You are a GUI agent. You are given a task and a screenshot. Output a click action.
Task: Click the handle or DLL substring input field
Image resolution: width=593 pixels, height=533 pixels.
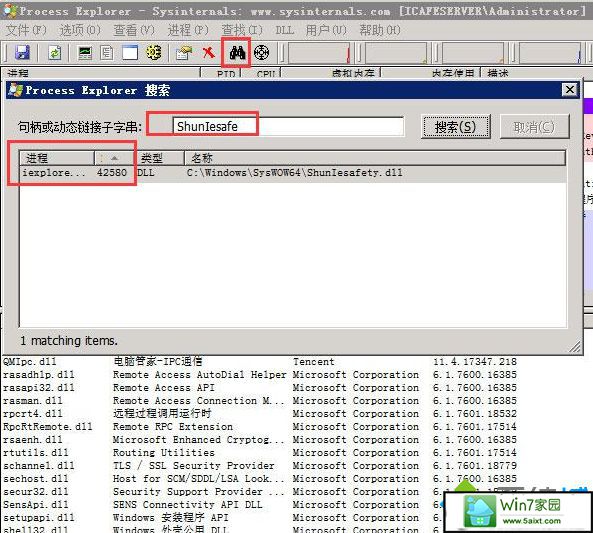[288, 126]
